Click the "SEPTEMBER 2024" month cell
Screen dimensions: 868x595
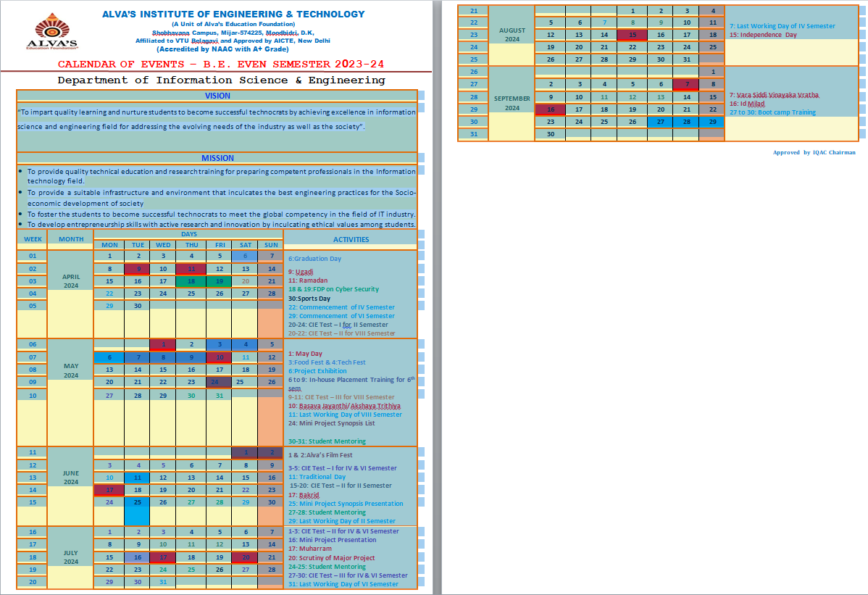pos(512,103)
